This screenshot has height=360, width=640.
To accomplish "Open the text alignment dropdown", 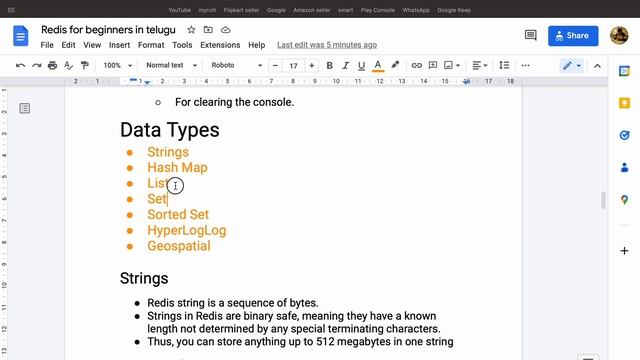I will (480, 65).
